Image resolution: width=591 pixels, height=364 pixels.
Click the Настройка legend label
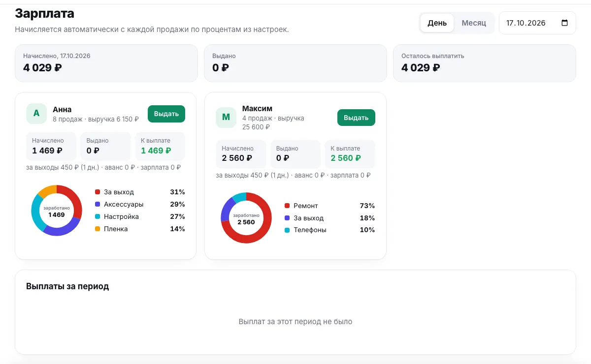(121, 216)
